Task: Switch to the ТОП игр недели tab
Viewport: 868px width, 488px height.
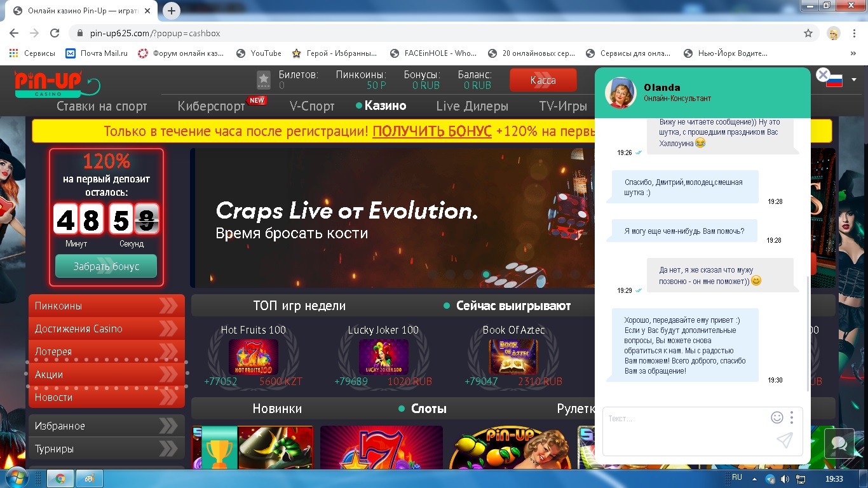Action: pyautogui.click(x=299, y=306)
